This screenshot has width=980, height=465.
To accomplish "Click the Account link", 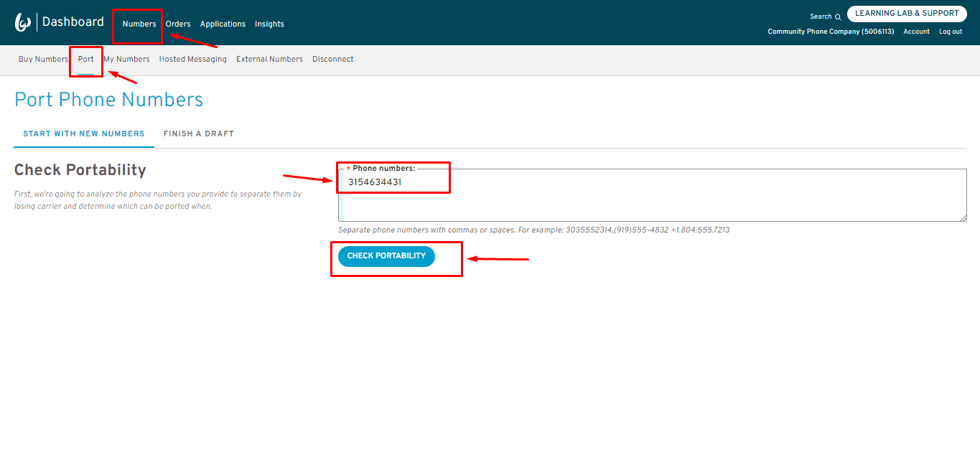I will [x=916, y=32].
